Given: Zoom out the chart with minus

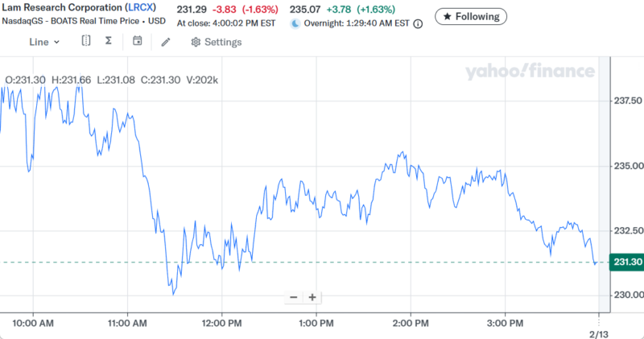Looking at the screenshot, I should tap(294, 297).
